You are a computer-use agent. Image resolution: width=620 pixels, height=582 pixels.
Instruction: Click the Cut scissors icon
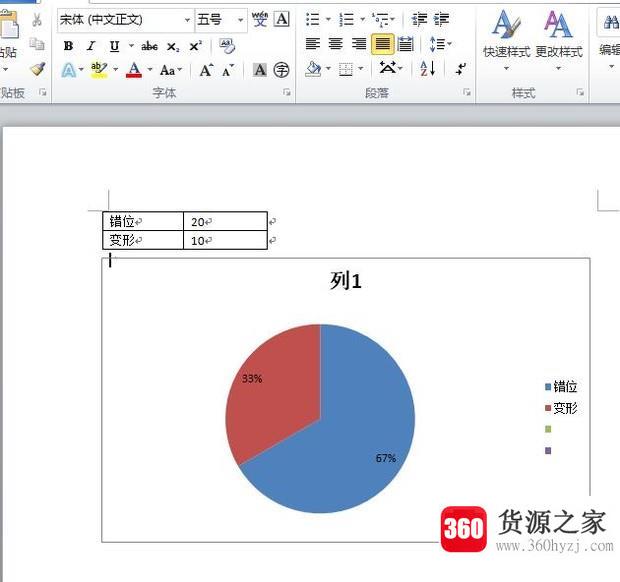37,19
